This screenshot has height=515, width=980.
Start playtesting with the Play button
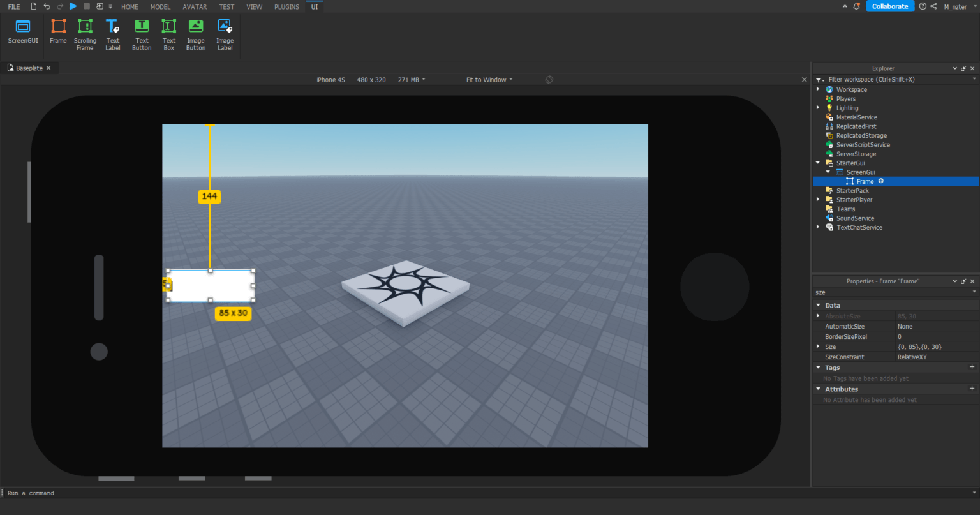coord(73,6)
